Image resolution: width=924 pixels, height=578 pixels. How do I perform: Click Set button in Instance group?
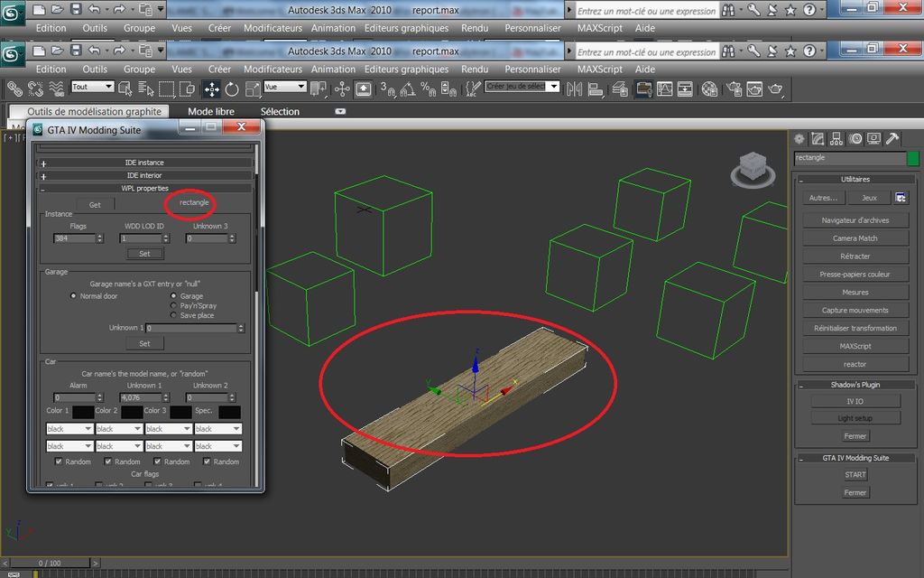pos(144,254)
